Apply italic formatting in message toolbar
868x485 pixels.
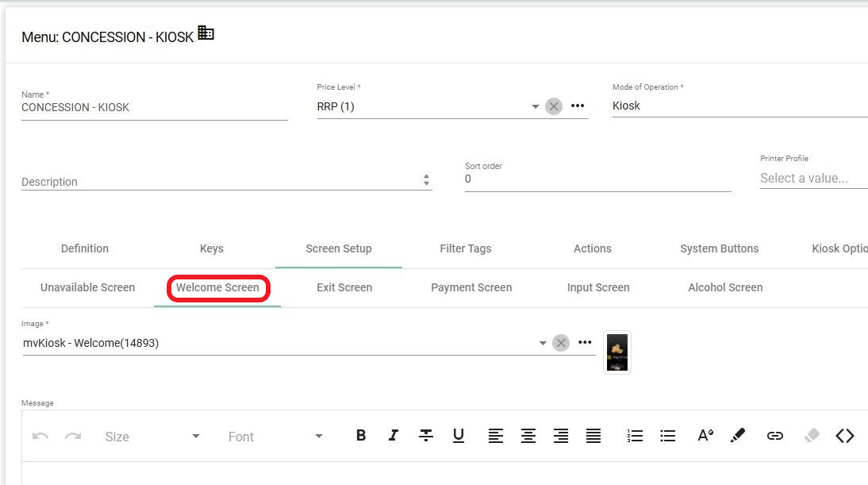pos(393,435)
